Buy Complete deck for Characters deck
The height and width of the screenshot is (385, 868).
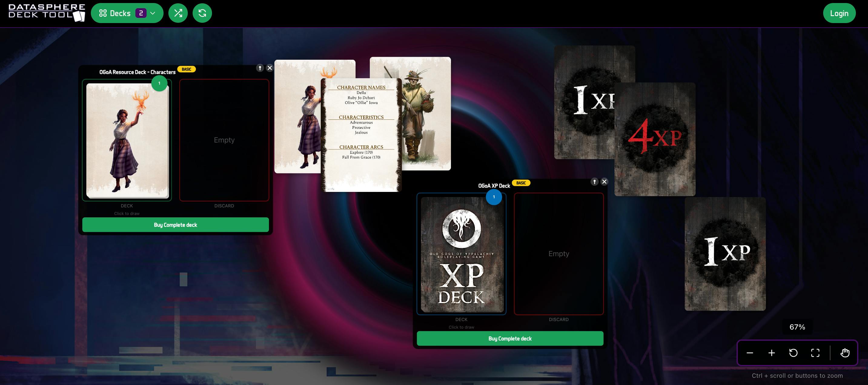[x=176, y=225]
